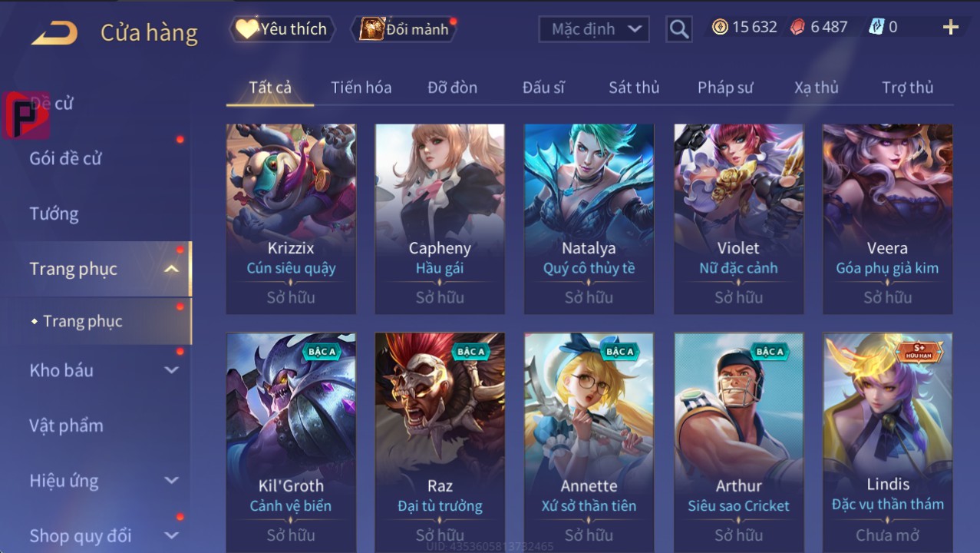Open the Mặc định sort dropdown
The width and height of the screenshot is (980, 553).
(594, 29)
